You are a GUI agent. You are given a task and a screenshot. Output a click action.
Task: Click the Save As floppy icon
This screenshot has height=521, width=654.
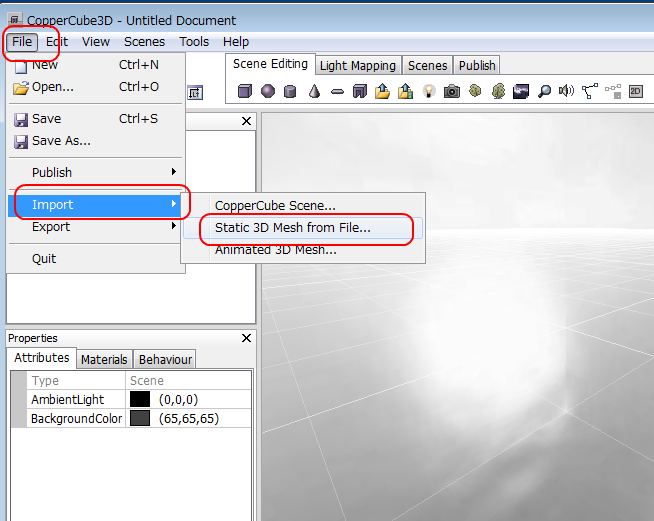point(21,142)
